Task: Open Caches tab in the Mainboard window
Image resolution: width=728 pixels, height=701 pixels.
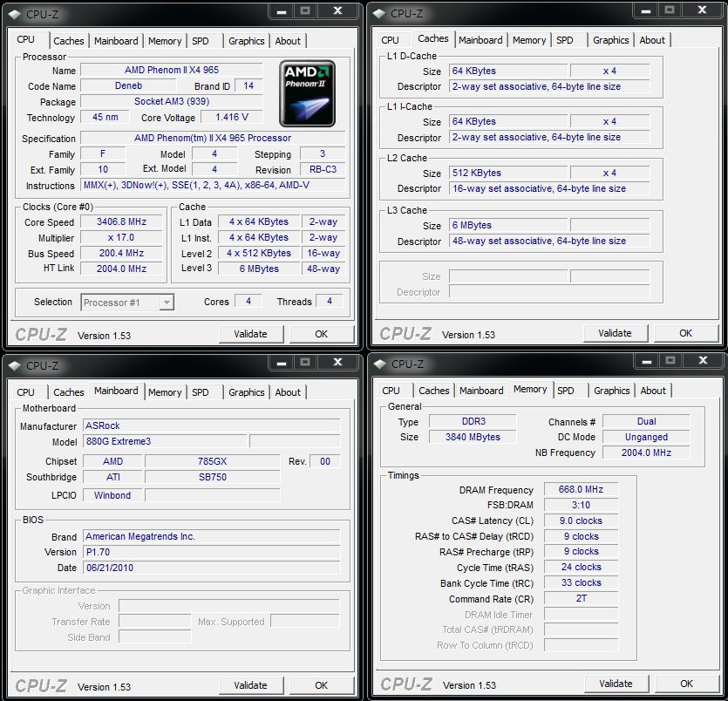Action: coord(69,392)
